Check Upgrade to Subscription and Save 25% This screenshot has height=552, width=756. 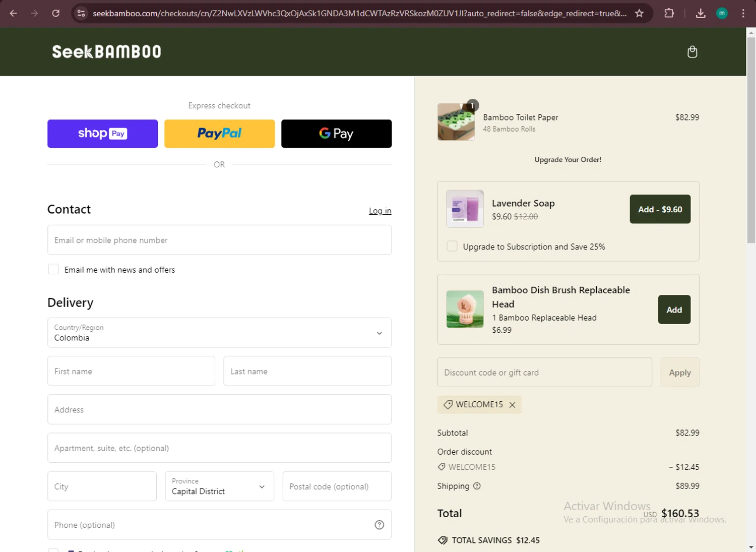[x=452, y=246]
